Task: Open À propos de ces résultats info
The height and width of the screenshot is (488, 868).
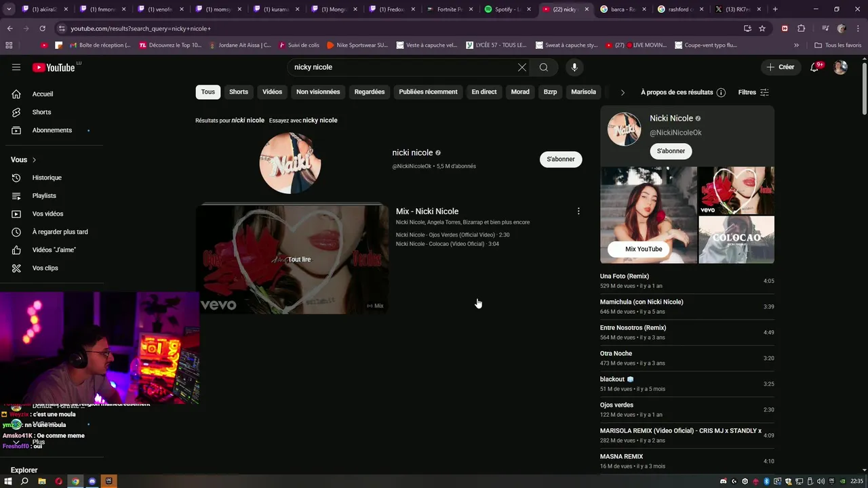Action: pos(683,92)
